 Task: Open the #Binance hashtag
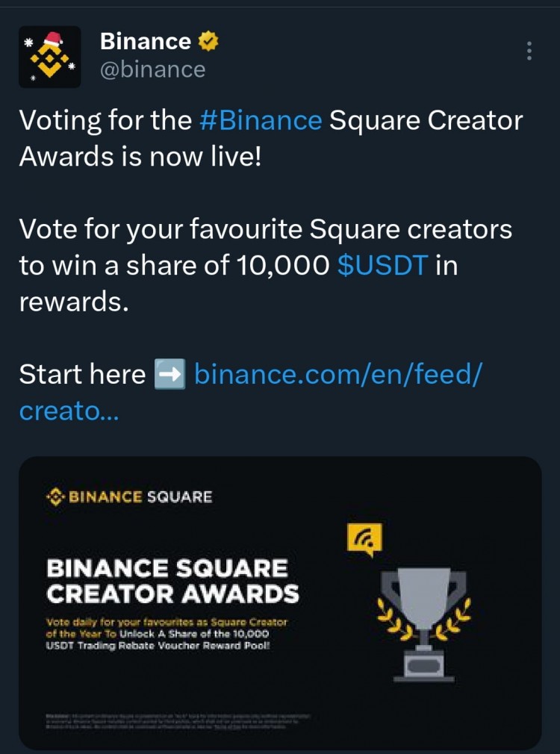261,121
